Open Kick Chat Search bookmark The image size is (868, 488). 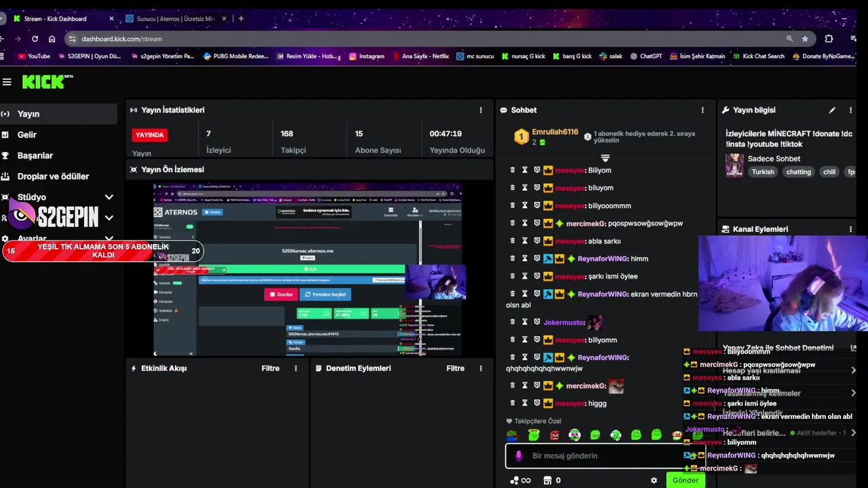point(758,56)
